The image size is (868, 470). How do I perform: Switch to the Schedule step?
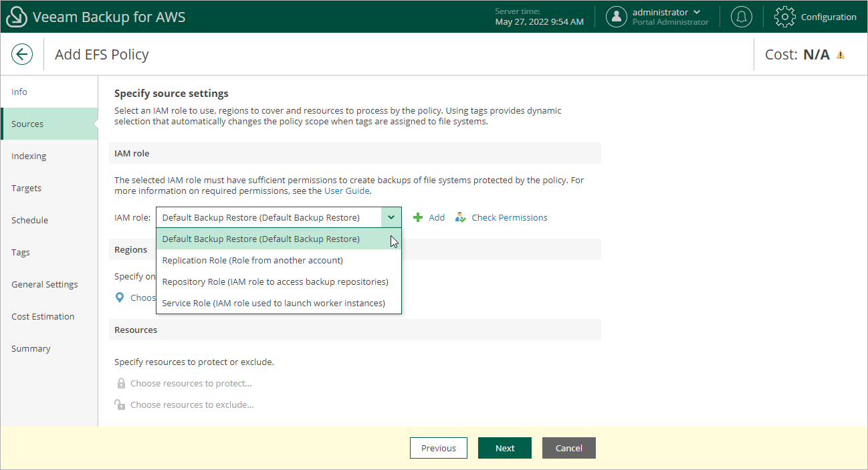(29, 220)
